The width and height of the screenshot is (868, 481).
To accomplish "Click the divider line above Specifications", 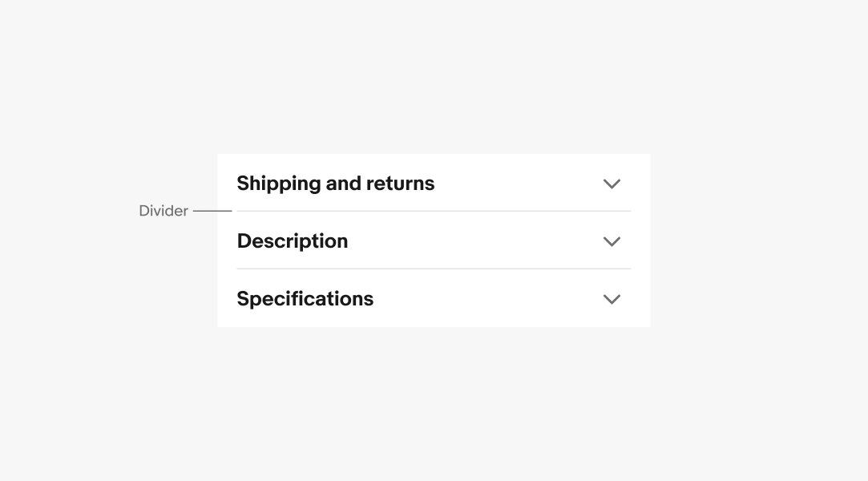I will (x=434, y=269).
